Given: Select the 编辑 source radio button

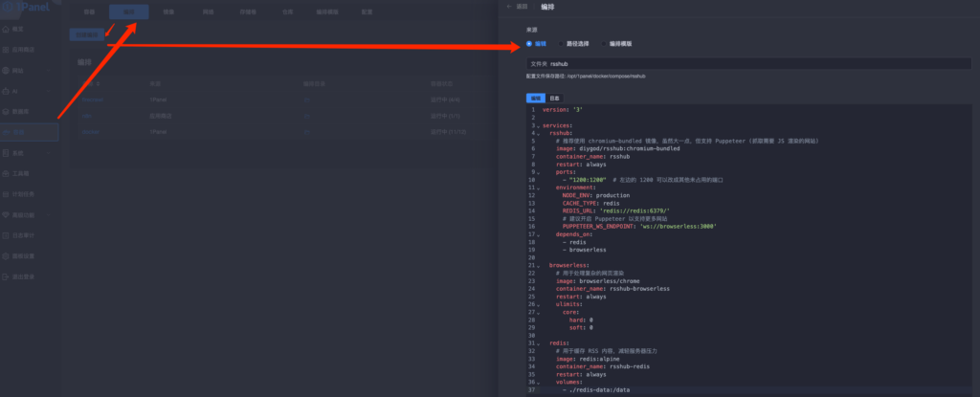Looking at the screenshot, I should [x=529, y=43].
